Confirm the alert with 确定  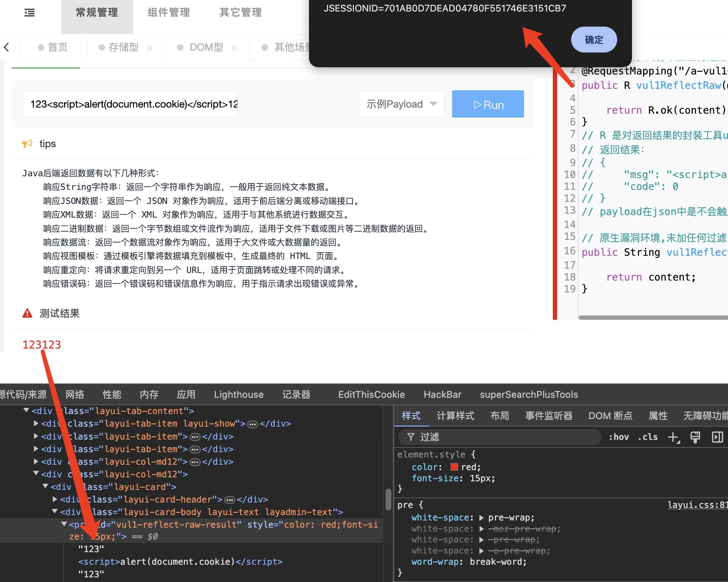pos(594,40)
